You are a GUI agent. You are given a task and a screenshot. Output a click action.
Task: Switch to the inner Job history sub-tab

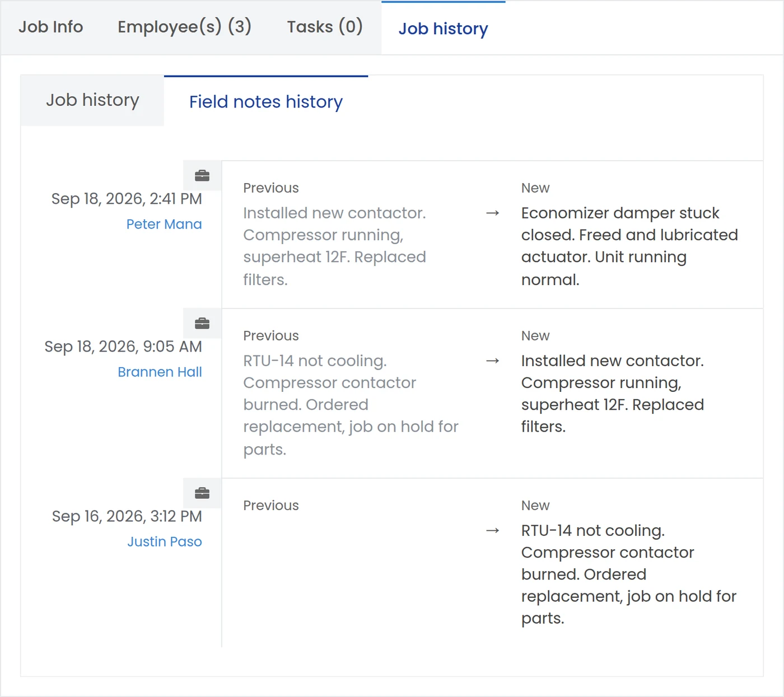(x=92, y=100)
